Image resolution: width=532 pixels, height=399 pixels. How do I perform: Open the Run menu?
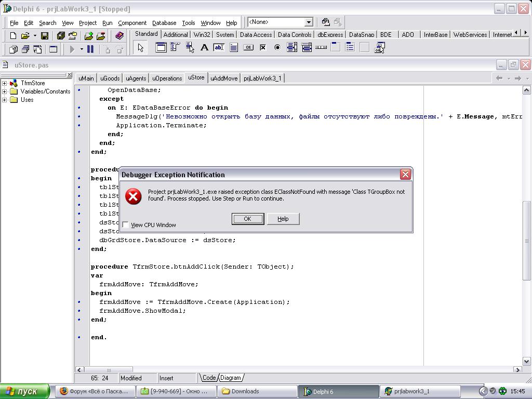tap(107, 23)
